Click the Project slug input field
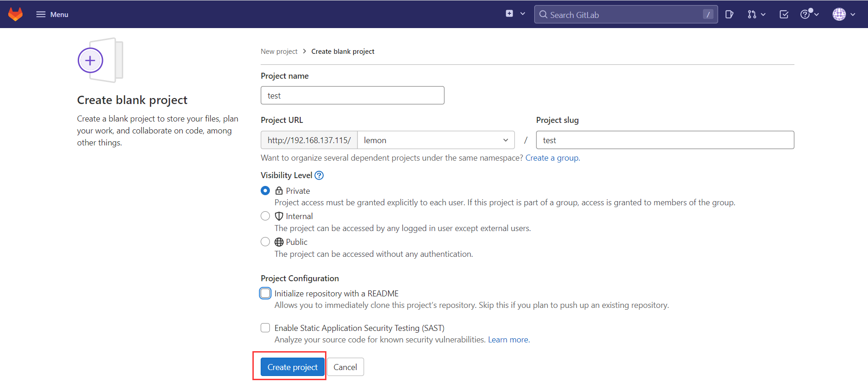Viewport: 868px width, 382px height. click(665, 140)
